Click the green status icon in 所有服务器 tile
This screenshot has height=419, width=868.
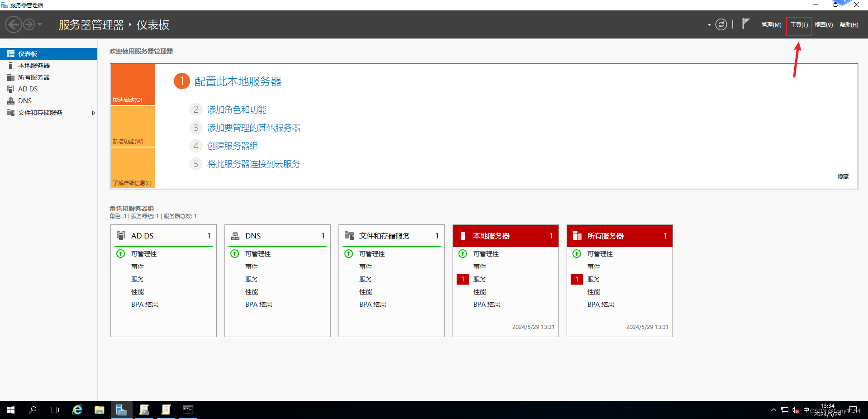point(577,254)
